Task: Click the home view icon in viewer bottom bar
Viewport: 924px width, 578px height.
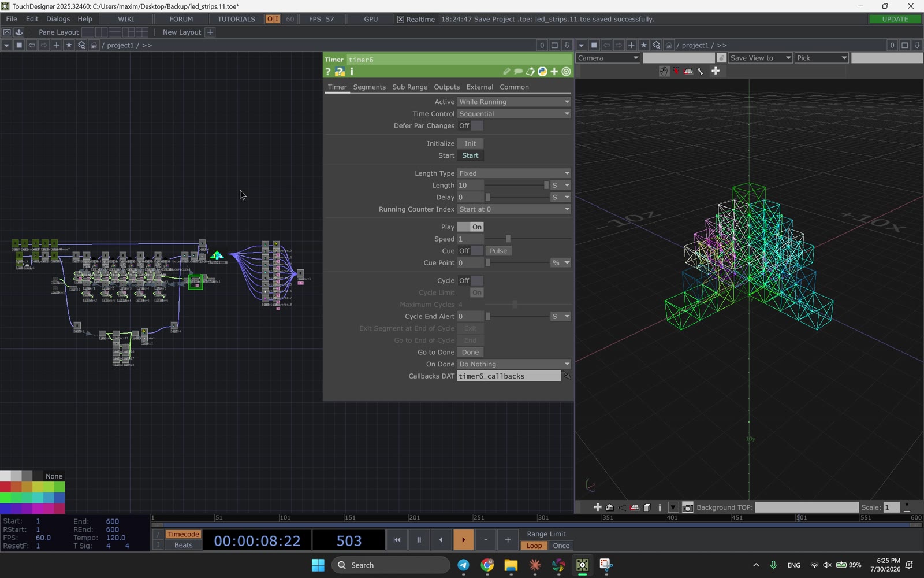Action: click(609, 507)
